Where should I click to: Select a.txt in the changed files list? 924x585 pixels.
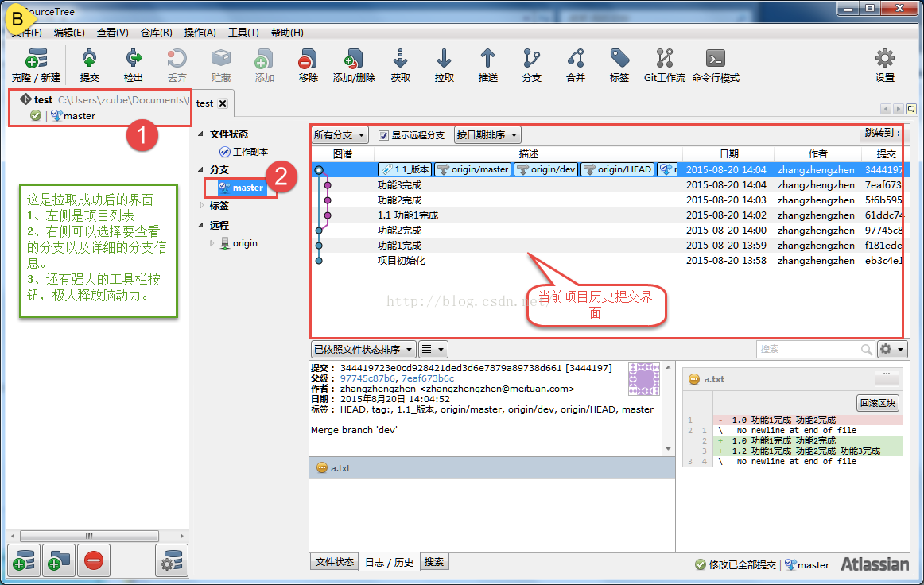(x=492, y=468)
